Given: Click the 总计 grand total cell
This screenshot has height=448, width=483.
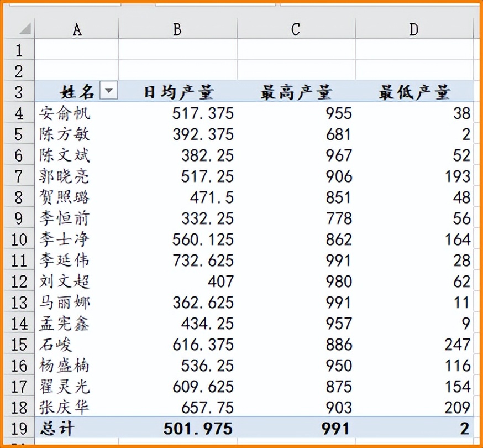Looking at the screenshot, I should click(55, 429).
